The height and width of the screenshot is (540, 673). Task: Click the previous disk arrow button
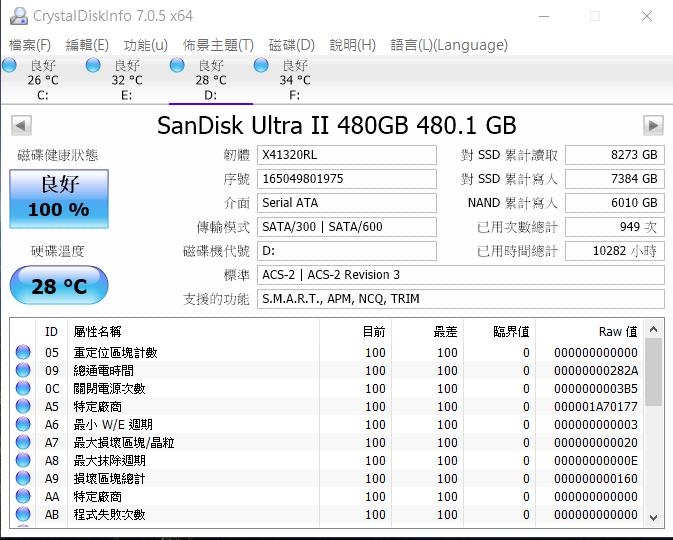(21, 126)
